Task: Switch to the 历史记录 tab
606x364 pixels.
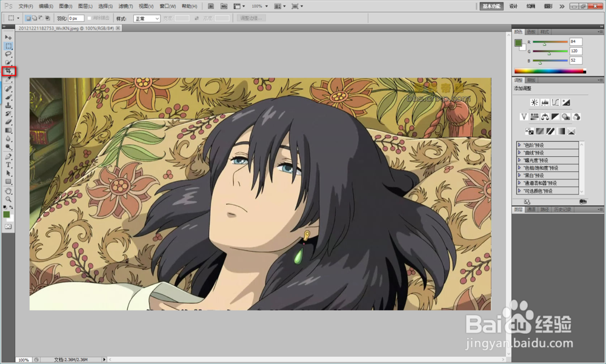Action: point(562,210)
